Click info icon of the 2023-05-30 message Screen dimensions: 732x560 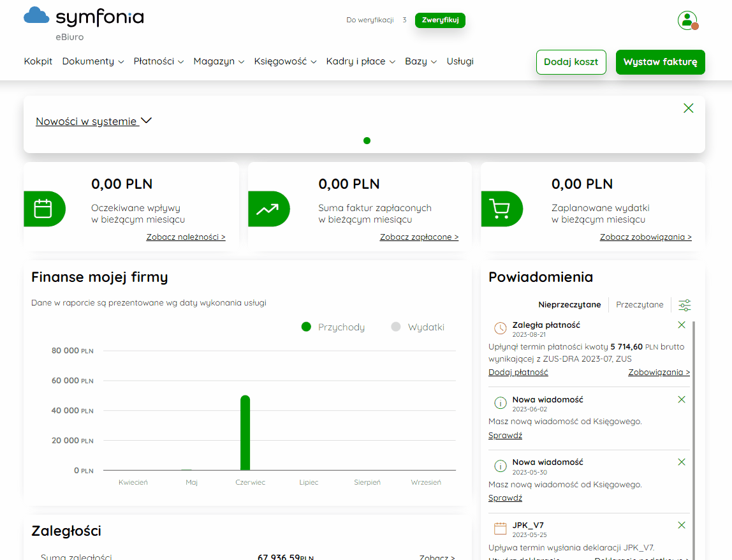coord(500,466)
